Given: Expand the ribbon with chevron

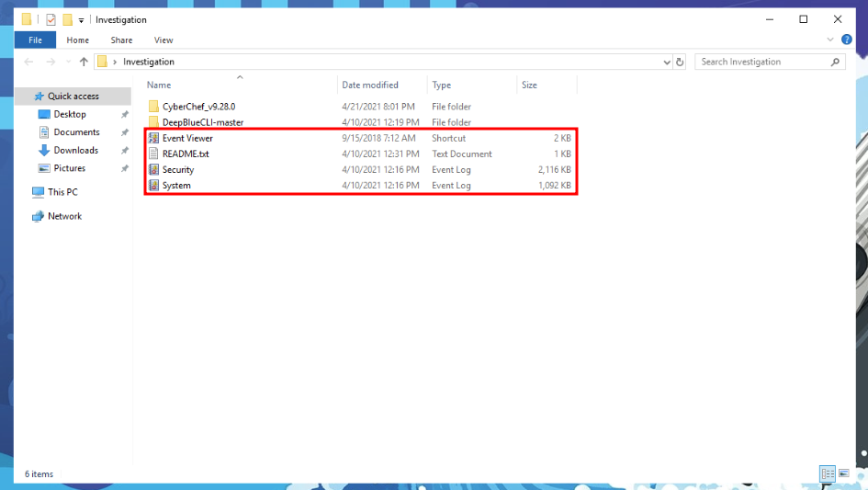Looking at the screenshot, I should [829, 40].
